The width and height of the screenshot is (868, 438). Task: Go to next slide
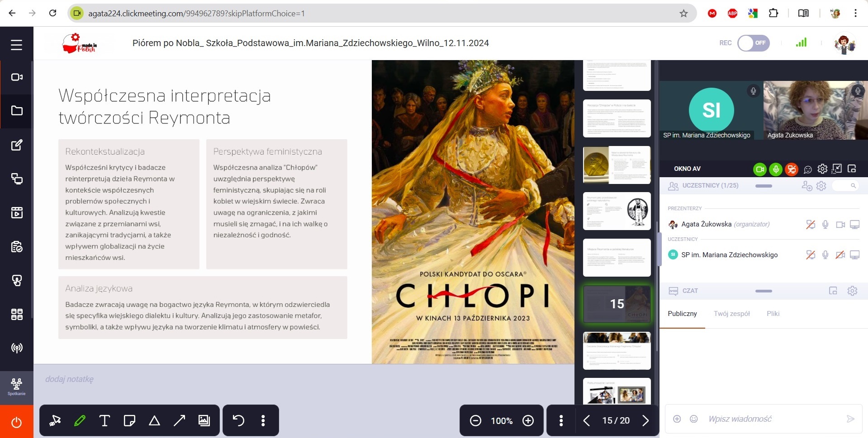tap(645, 421)
